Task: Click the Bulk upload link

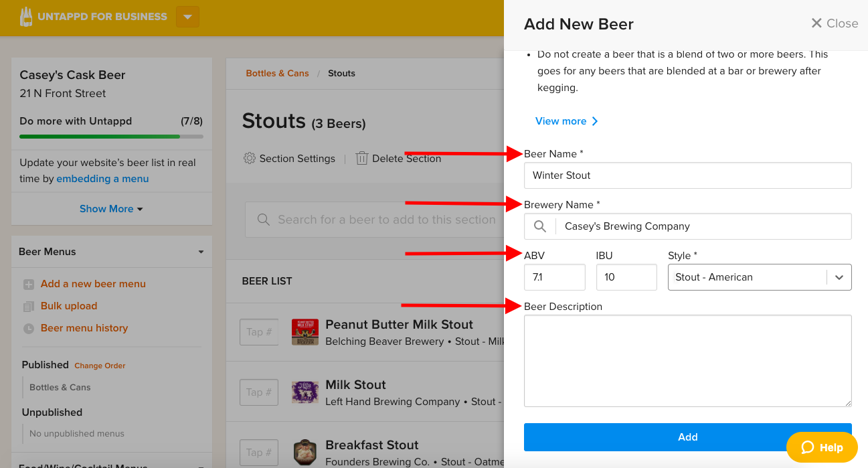Action: 69,306
